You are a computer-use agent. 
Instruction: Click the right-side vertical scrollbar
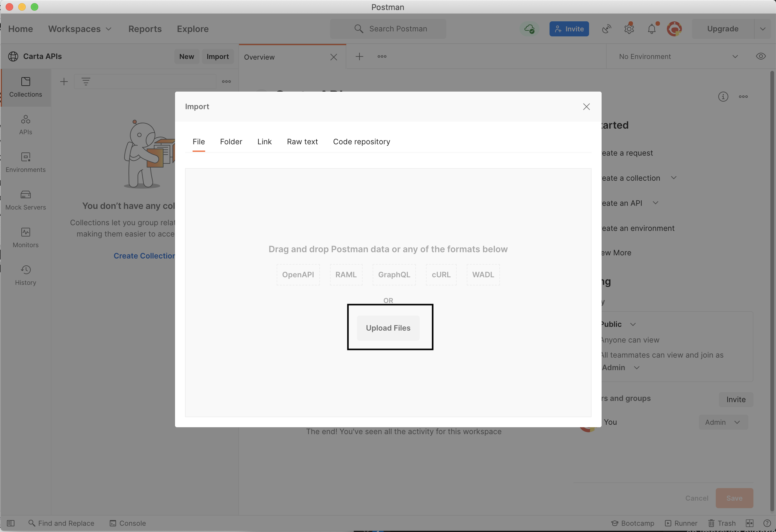coord(772,290)
